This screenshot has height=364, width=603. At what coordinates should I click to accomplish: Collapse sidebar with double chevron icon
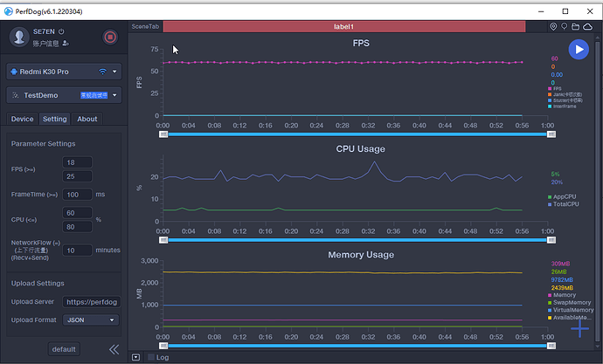point(114,349)
